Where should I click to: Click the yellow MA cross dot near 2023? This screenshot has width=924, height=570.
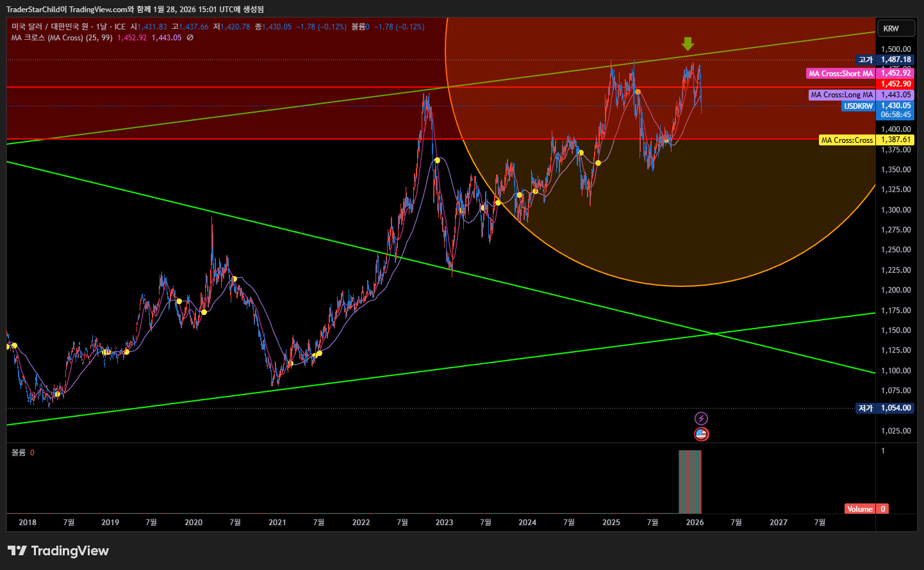click(x=437, y=160)
